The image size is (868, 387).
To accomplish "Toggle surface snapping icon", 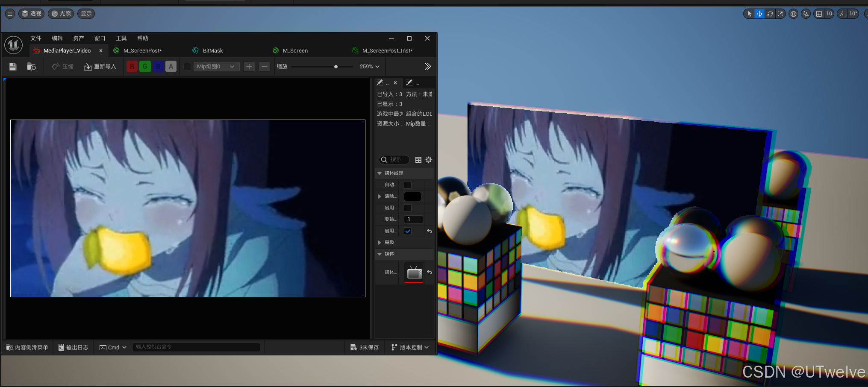I will (806, 14).
